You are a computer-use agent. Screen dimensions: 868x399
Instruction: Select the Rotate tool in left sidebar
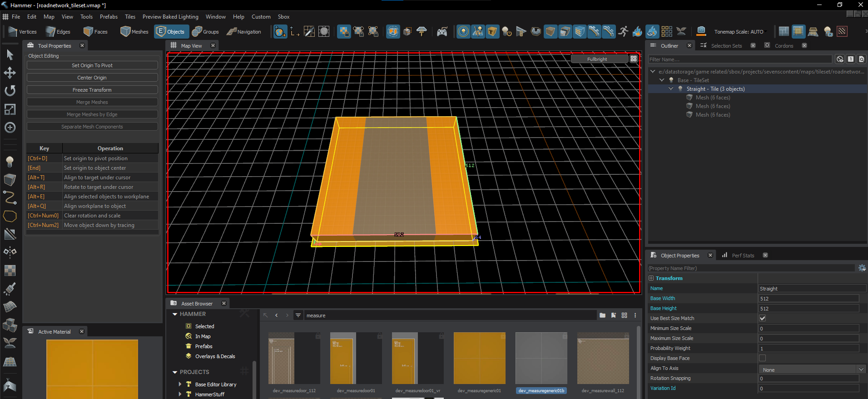10,91
